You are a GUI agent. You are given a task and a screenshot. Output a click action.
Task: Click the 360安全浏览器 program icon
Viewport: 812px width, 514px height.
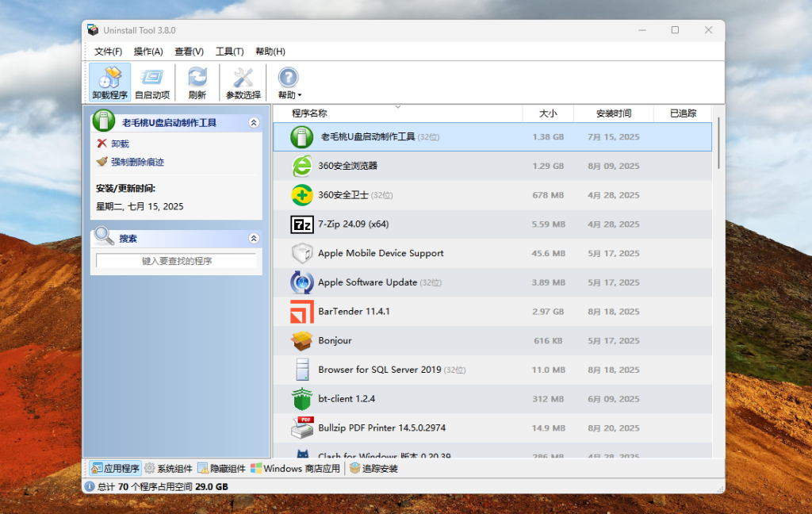[x=302, y=167]
